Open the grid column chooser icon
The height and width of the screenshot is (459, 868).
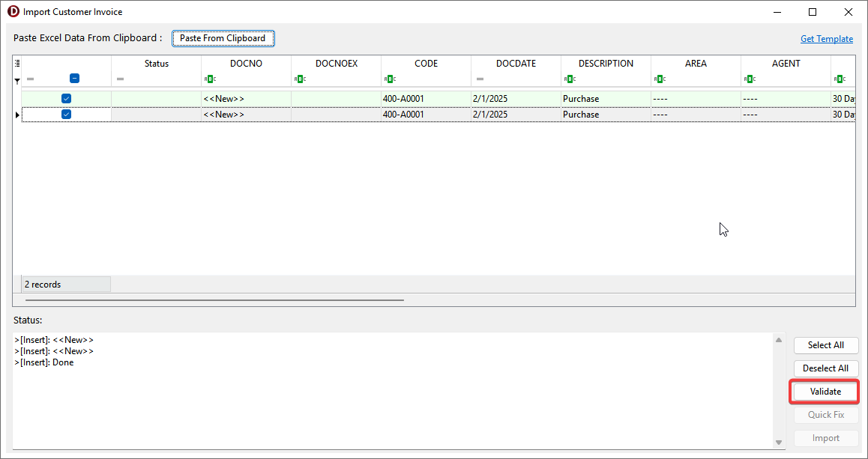pyautogui.click(x=17, y=64)
